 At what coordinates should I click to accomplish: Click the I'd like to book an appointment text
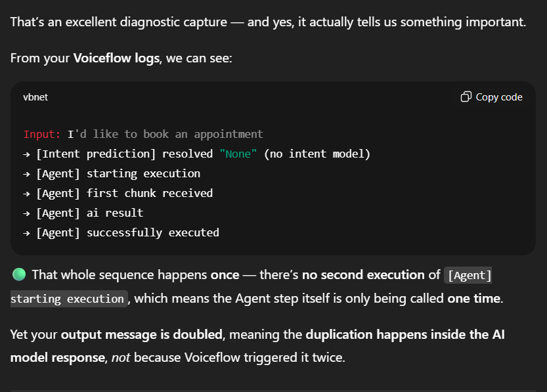coord(165,134)
